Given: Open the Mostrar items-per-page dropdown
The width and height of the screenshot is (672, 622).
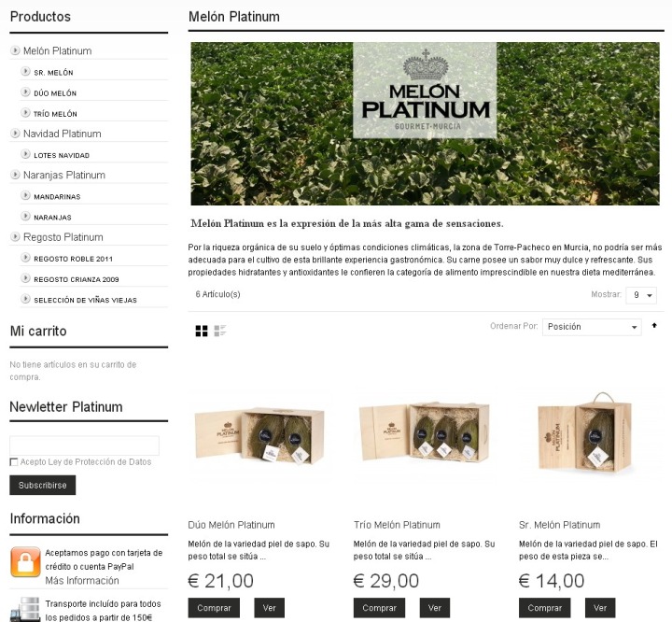Looking at the screenshot, I should [641, 295].
